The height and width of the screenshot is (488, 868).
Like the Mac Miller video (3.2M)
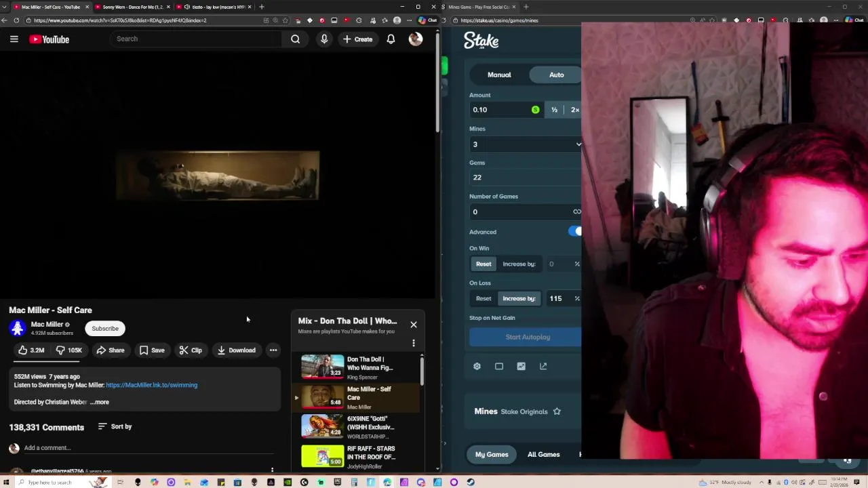pyautogui.click(x=31, y=350)
